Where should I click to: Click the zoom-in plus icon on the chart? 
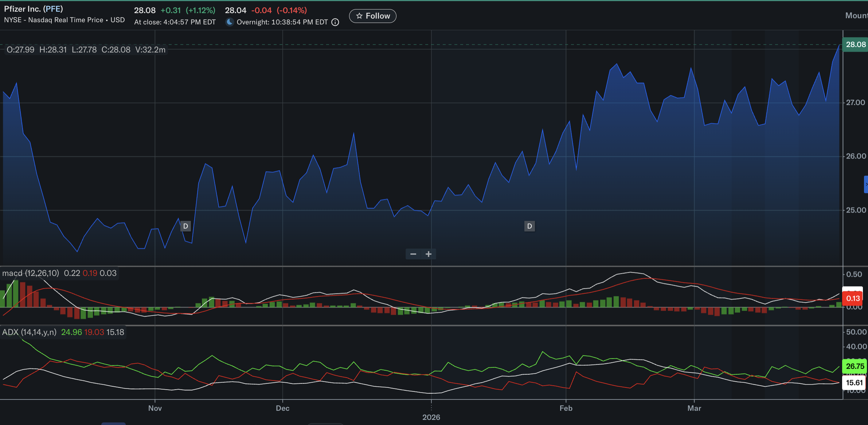pyautogui.click(x=429, y=254)
